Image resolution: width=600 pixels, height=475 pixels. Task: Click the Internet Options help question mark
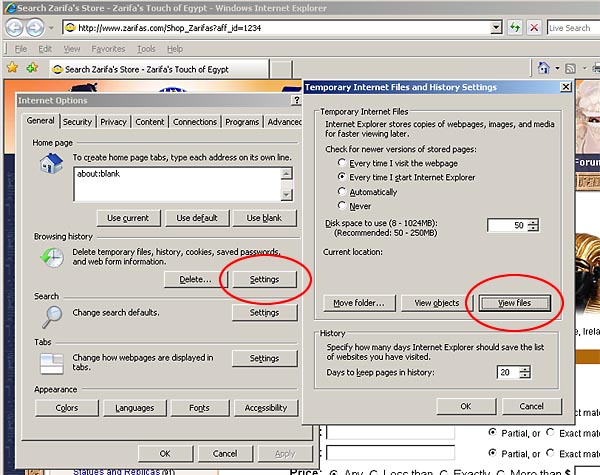[x=296, y=100]
